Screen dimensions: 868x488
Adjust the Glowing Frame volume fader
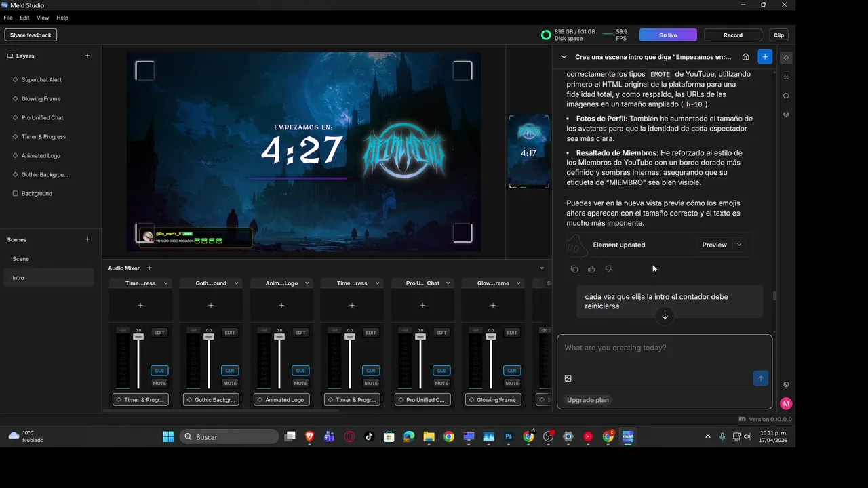coord(491,337)
